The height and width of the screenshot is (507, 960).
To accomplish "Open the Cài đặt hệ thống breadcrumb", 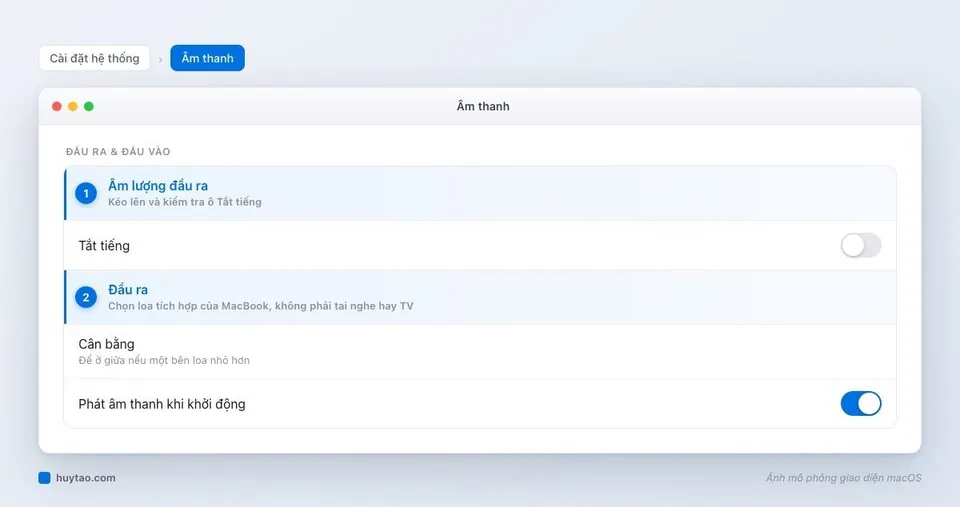I will tap(94, 58).
